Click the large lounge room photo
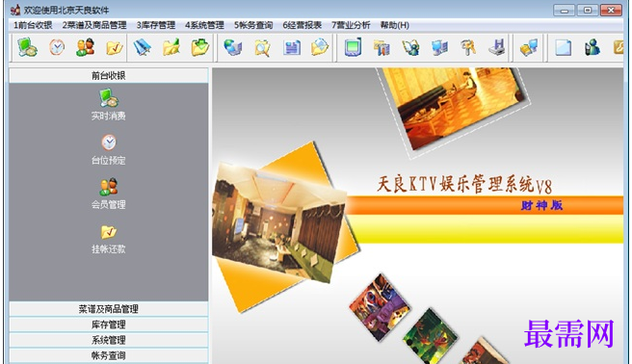The image size is (632, 364). point(279,222)
